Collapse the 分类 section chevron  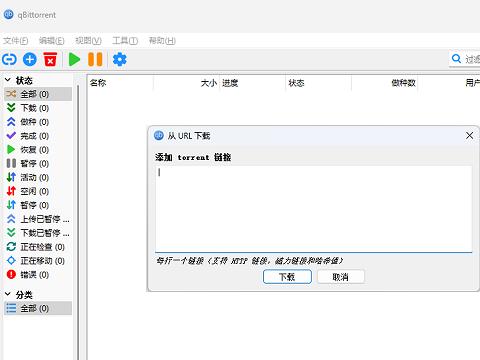8,294
